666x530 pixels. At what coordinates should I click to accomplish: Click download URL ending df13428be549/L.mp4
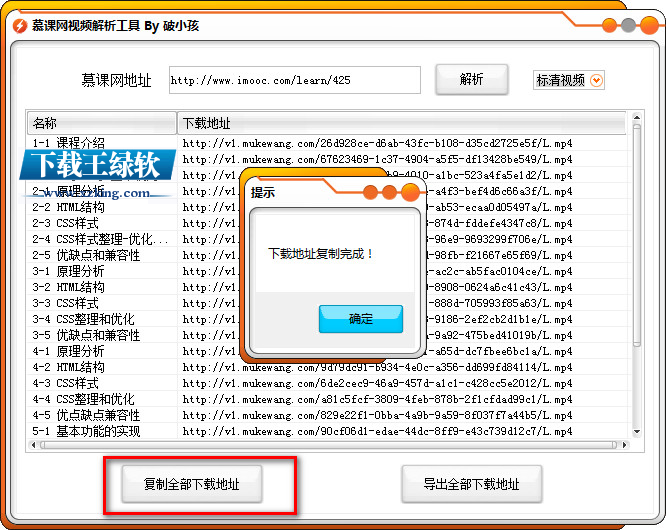(x=377, y=159)
